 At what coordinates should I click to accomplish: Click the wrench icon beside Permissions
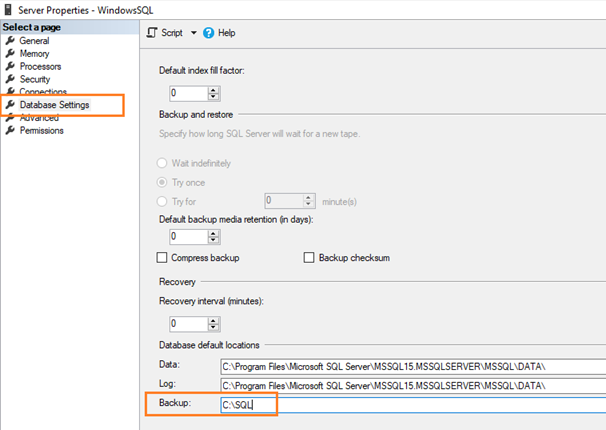coord(10,130)
